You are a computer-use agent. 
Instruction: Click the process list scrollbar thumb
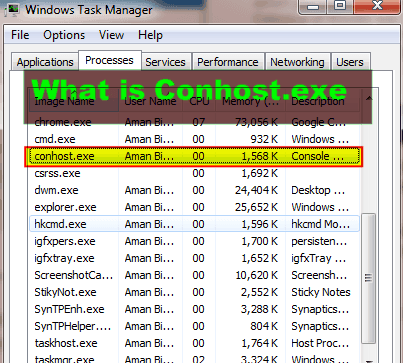[x=368, y=278]
